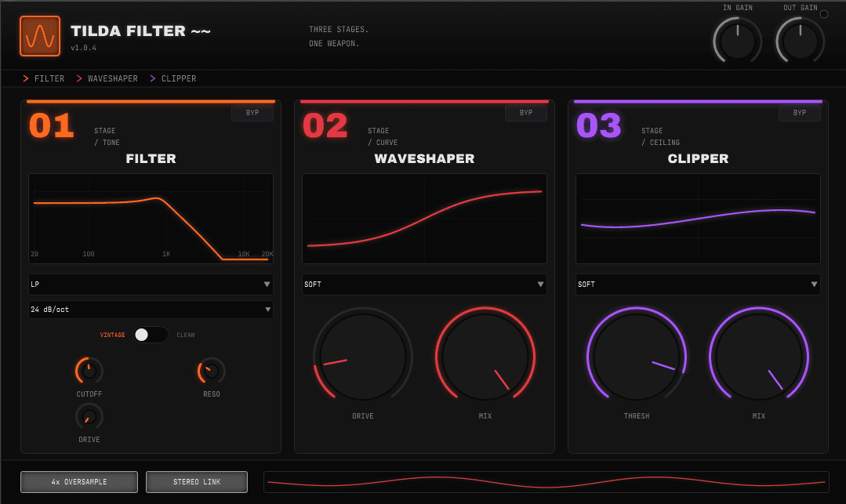
Task: Click the small circle indicator near OUT GAIN
Action: click(824, 14)
